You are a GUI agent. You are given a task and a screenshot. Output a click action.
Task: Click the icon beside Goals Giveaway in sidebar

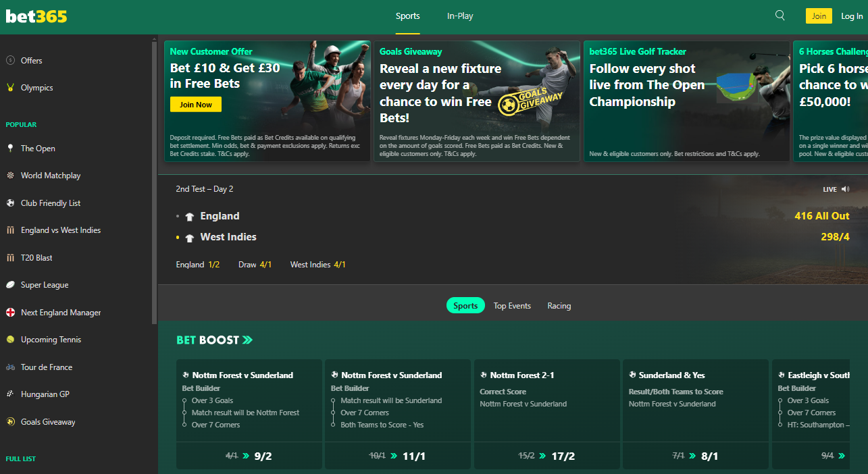[x=10, y=422]
